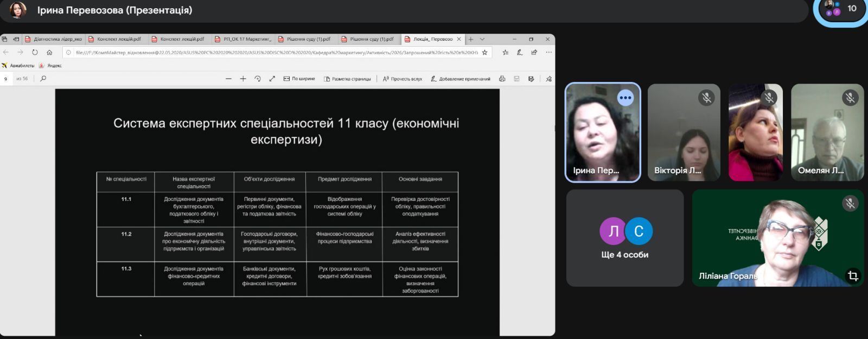The image size is (868, 339).
Task: Open the tabs you've set aside icon
Action: pyautogui.click(x=5, y=39)
